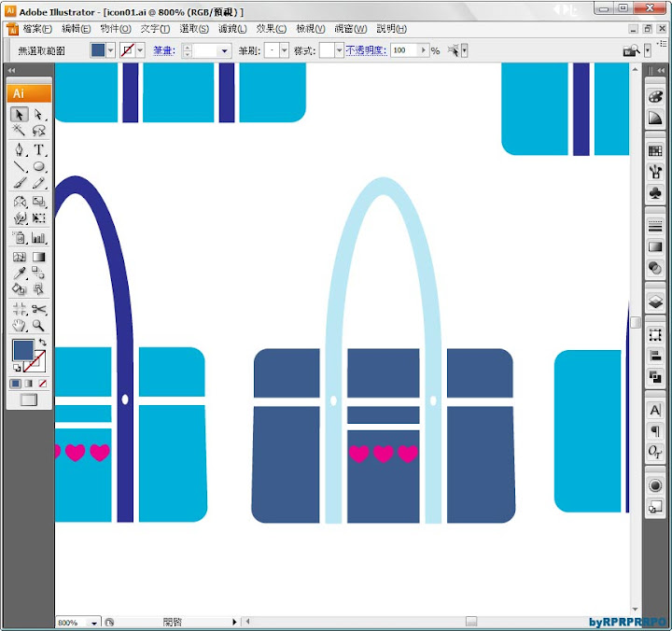Switch to Color fill mode button
This screenshot has height=631, width=672.
[x=16, y=384]
